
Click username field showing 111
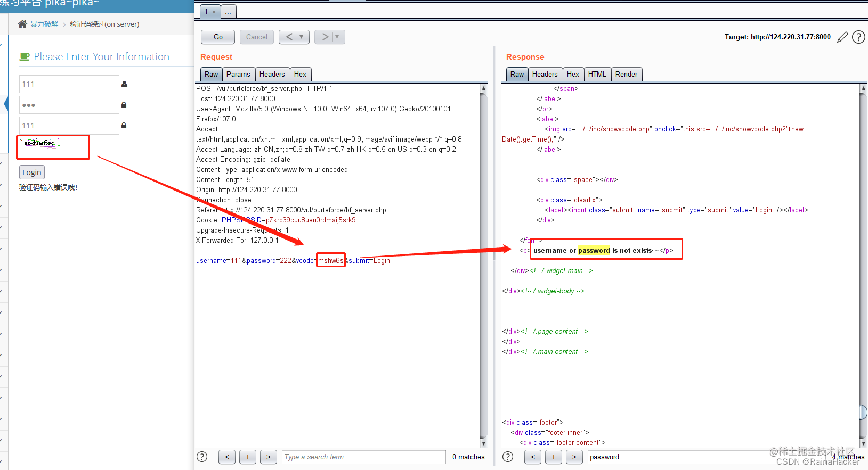[69, 84]
